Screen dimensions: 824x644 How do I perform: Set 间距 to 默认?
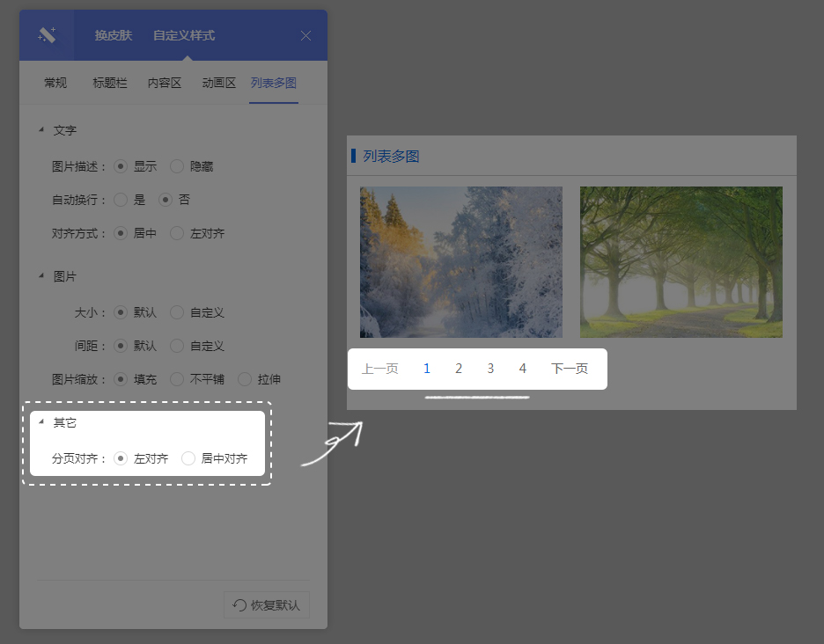click(x=121, y=346)
